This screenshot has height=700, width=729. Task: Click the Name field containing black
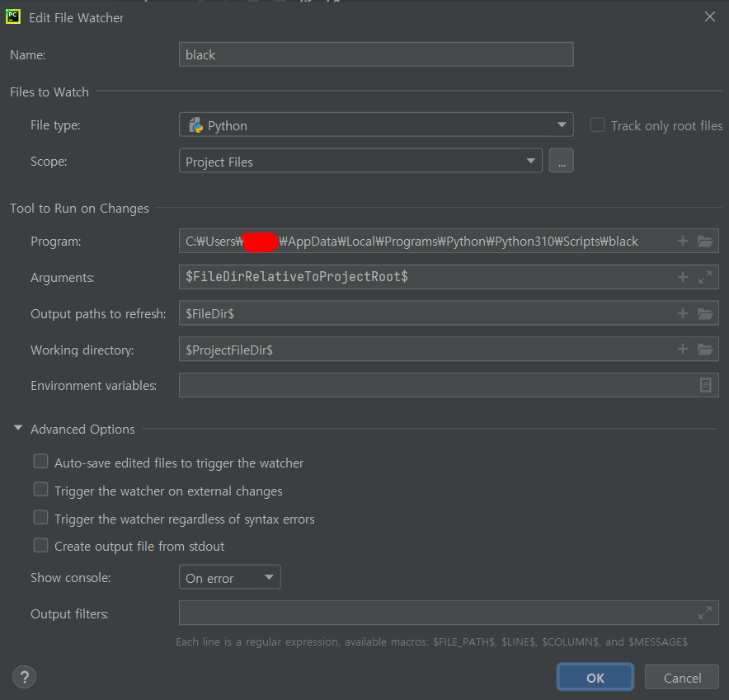(376, 54)
